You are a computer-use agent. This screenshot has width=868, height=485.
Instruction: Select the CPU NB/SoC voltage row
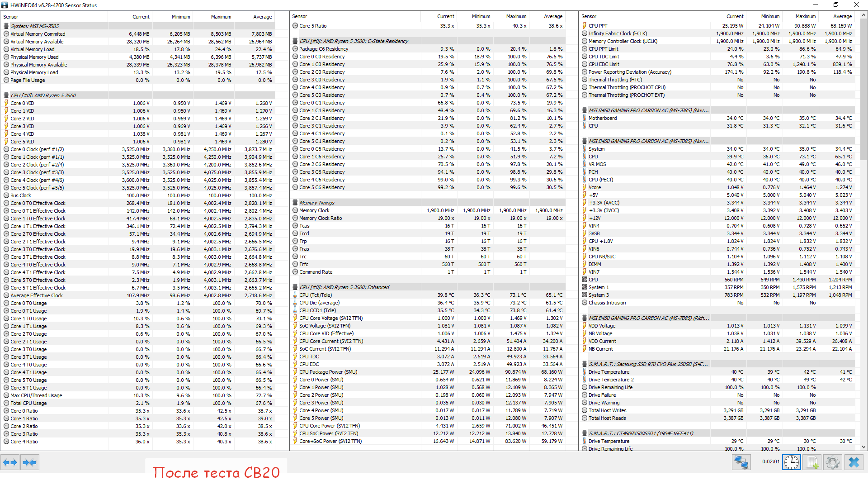[x=717, y=257]
